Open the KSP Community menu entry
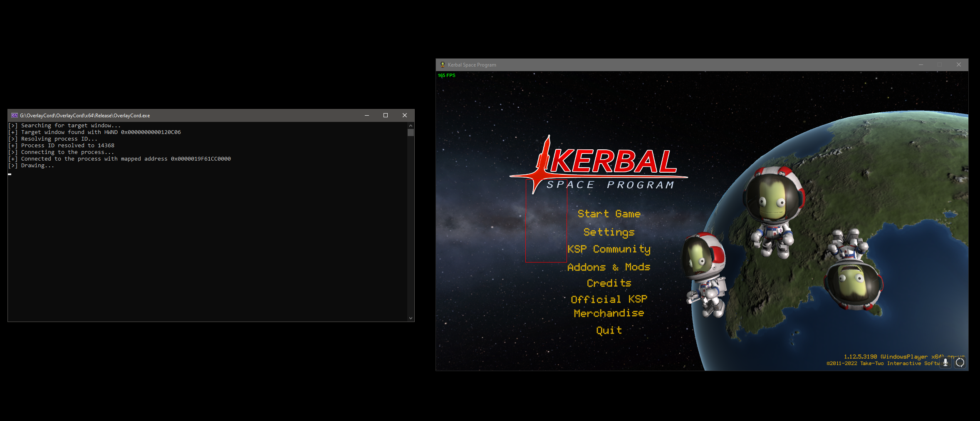The width and height of the screenshot is (980, 421). [x=609, y=249]
